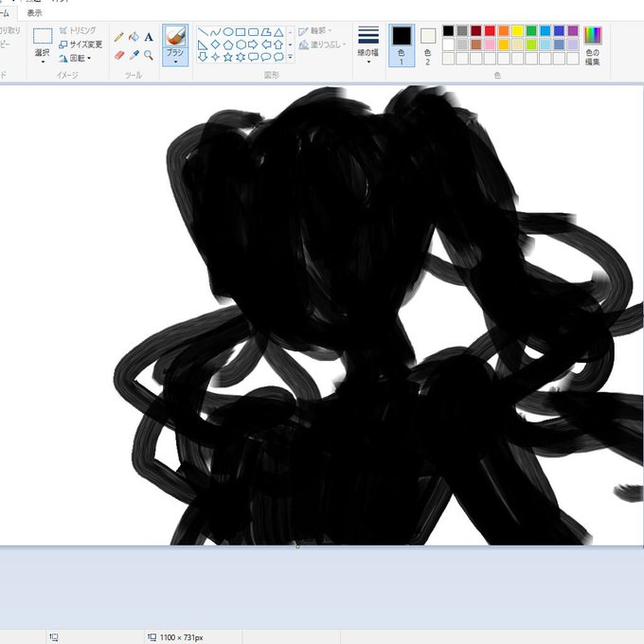Pick the yellow palette swatch

[517, 31]
